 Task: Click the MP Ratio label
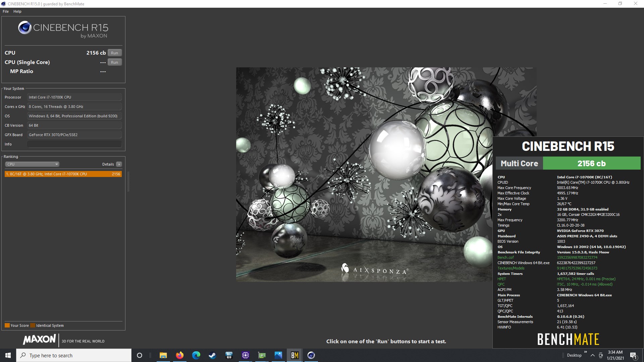click(21, 71)
